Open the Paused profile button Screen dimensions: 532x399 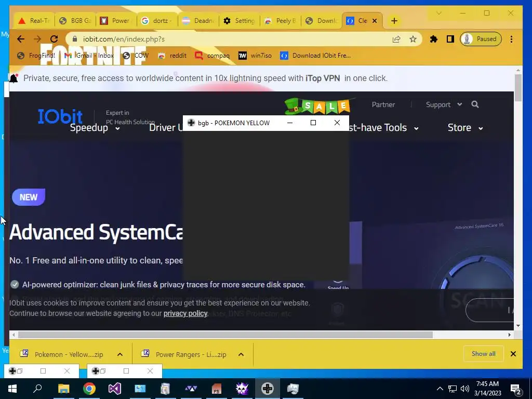coord(481,39)
